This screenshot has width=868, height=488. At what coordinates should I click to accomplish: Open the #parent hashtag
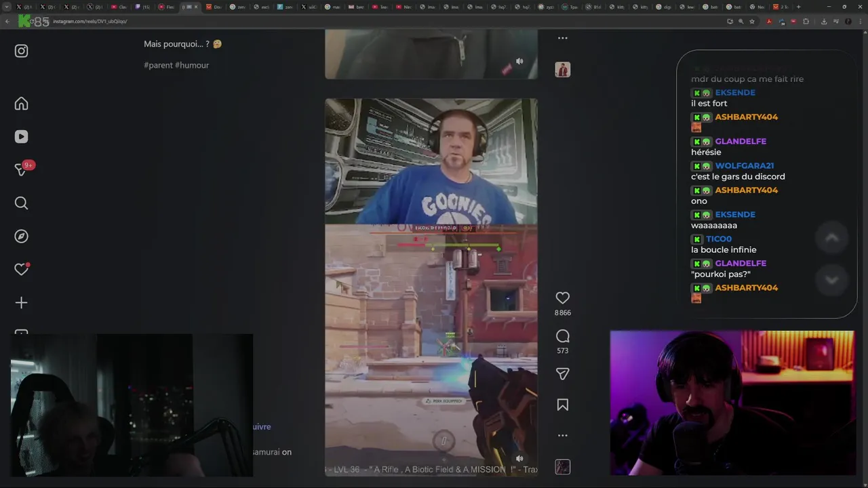158,65
